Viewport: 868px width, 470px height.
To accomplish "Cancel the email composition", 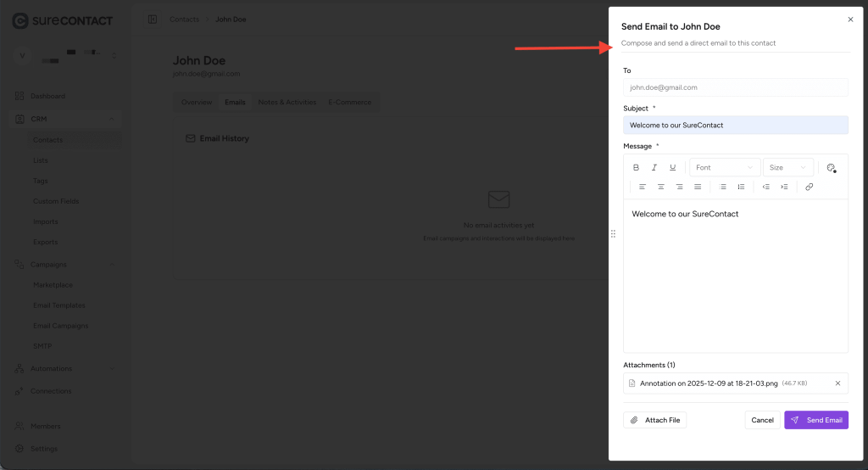I will pos(762,420).
